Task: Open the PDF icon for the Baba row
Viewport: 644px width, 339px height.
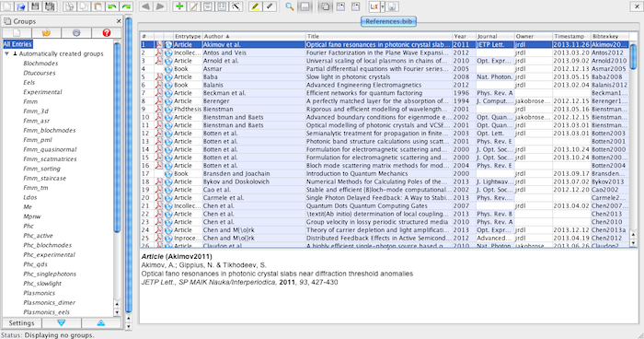Action: (158, 76)
